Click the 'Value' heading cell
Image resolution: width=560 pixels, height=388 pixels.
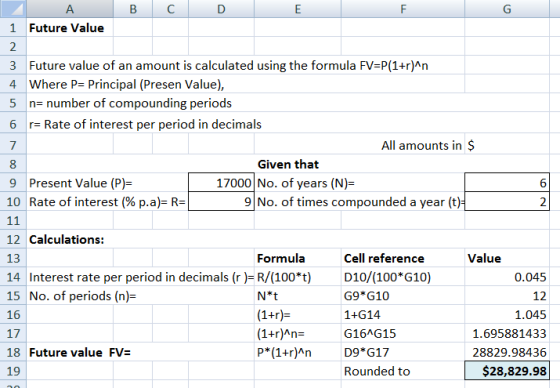pyautogui.click(x=484, y=258)
